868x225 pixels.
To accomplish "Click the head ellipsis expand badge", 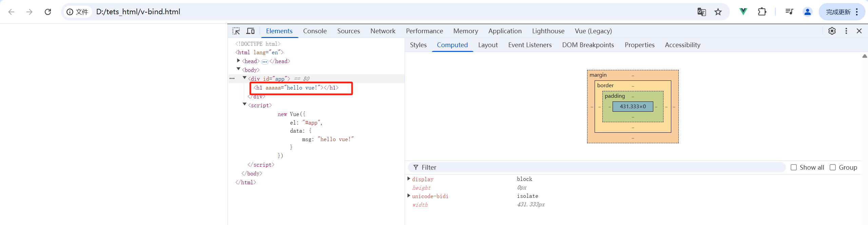I will tap(265, 62).
